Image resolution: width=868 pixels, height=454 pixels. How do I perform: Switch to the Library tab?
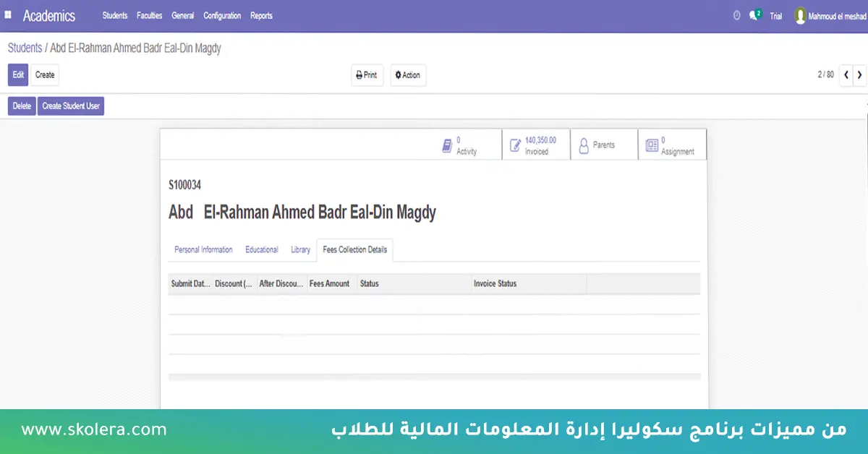[x=300, y=249]
